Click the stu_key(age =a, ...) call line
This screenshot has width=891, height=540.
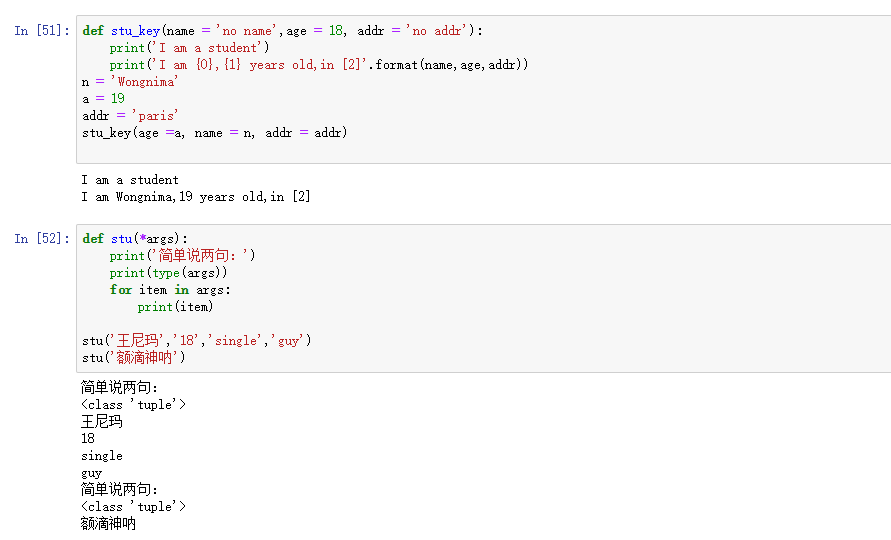point(214,133)
